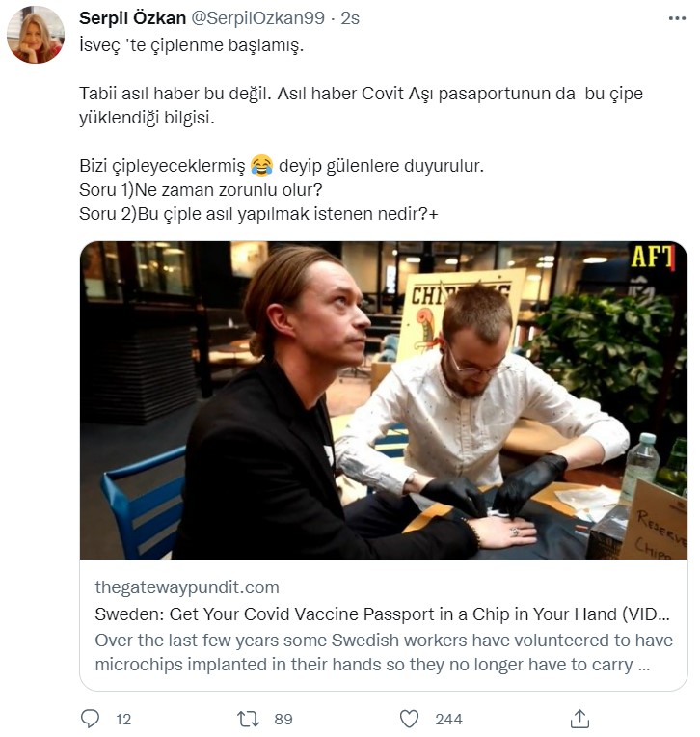The image size is (700, 737).
Task: Retweet this post via the arrows icon
Action: pyautogui.click(x=249, y=719)
